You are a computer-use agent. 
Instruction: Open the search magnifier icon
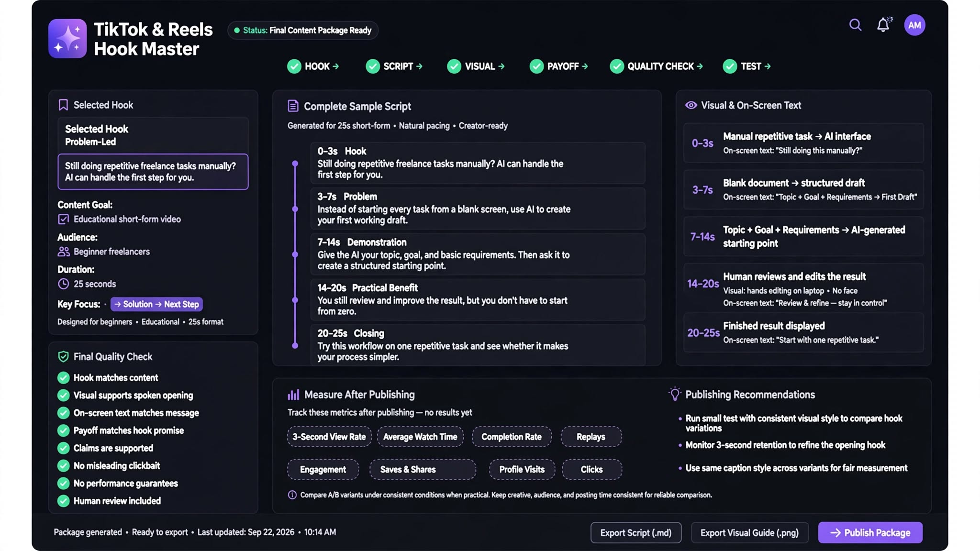(x=855, y=25)
